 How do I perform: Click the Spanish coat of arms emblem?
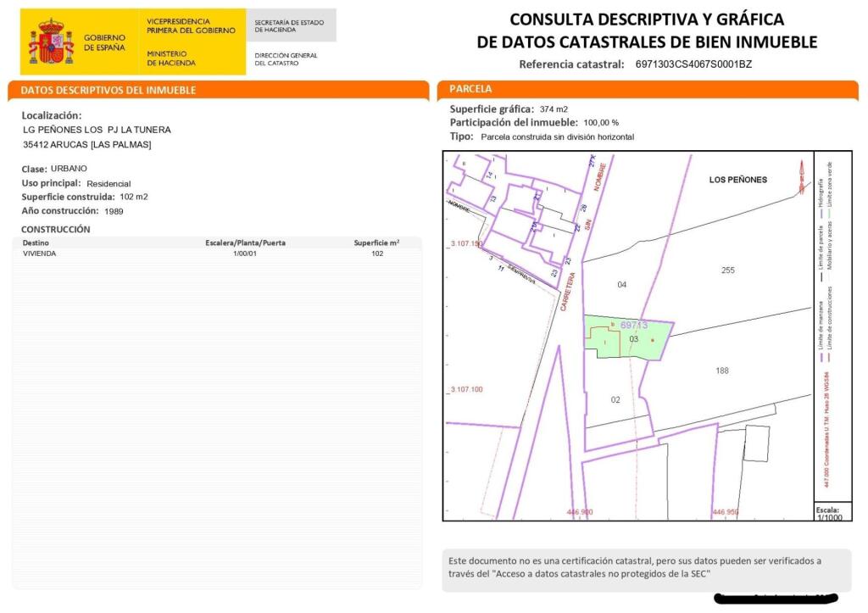click(x=51, y=42)
